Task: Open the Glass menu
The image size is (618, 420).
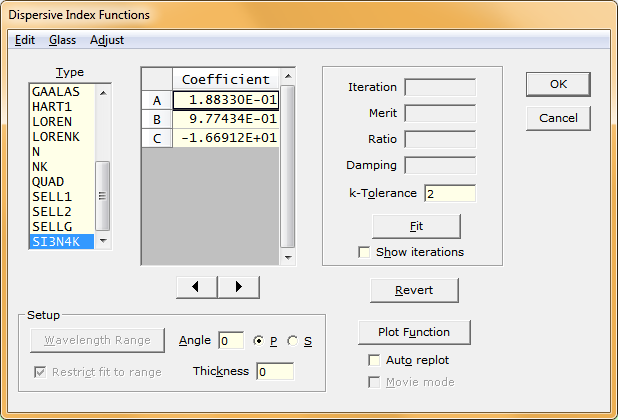Action: pyautogui.click(x=62, y=40)
